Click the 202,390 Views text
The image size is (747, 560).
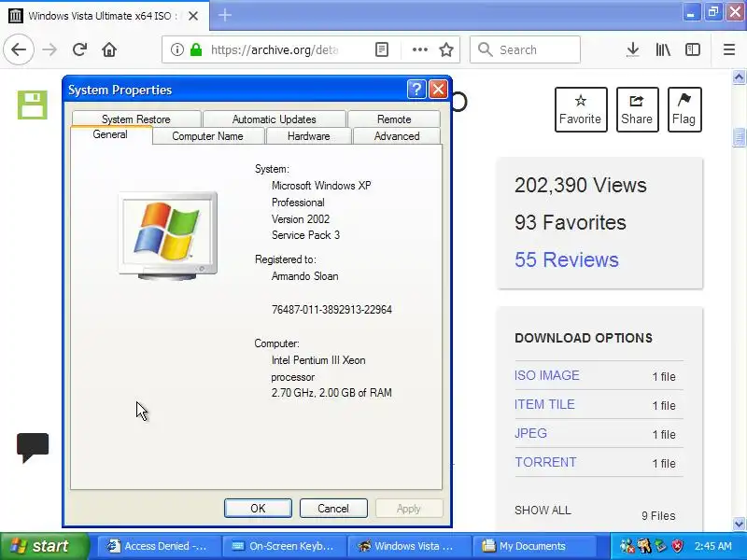[x=580, y=185]
